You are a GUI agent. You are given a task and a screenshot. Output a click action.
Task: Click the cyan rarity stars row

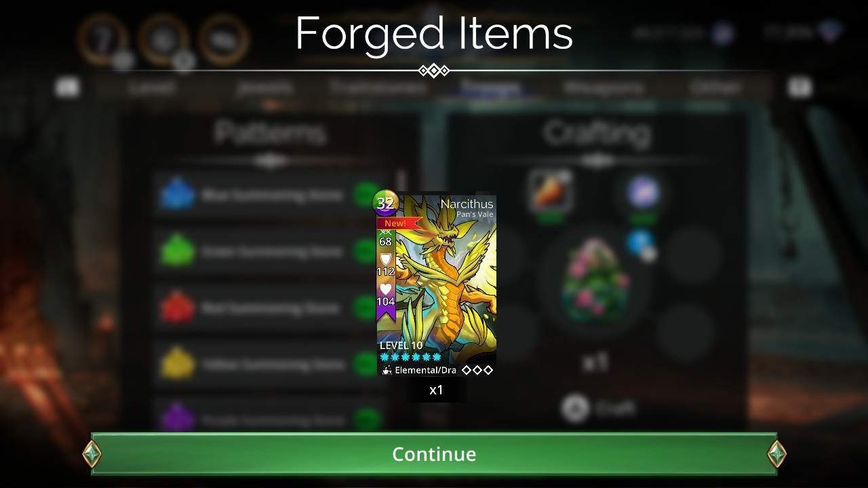point(410,357)
